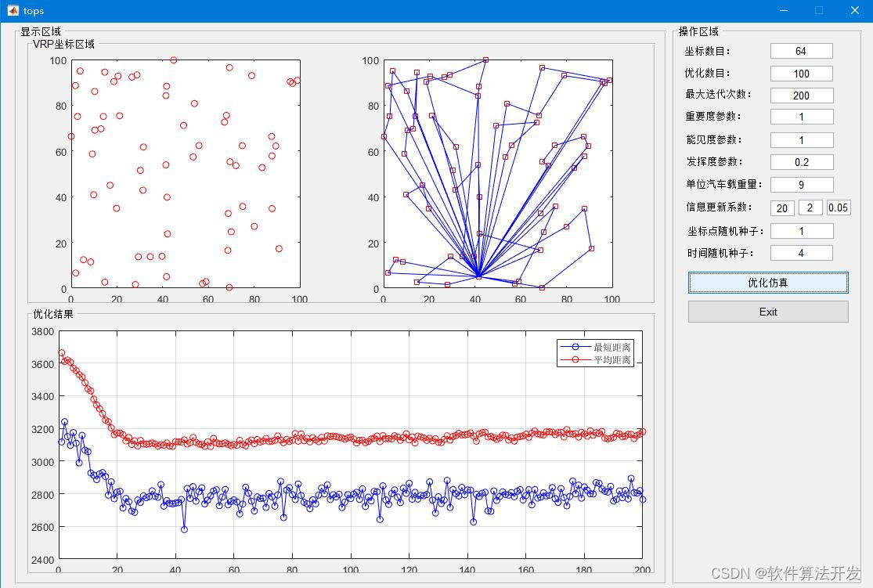Minimize the tops window
The height and width of the screenshot is (588, 873).
click(783, 11)
